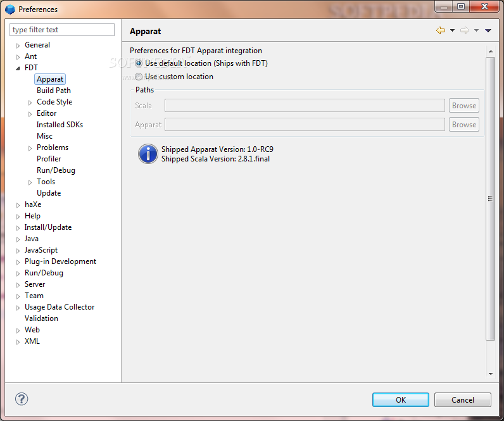The height and width of the screenshot is (421, 504).
Task: Click the OK button
Action: [401, 399]
